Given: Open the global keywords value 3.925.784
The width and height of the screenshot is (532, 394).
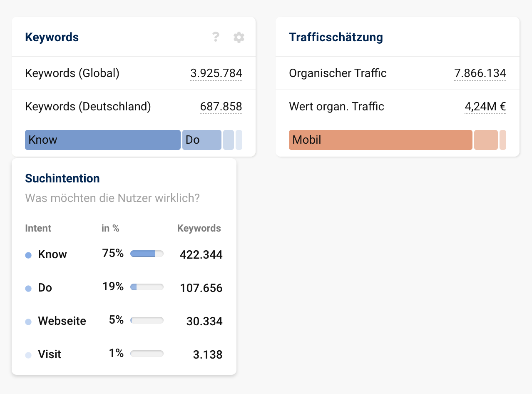Looking at the screenshot, I should [216, 74].
